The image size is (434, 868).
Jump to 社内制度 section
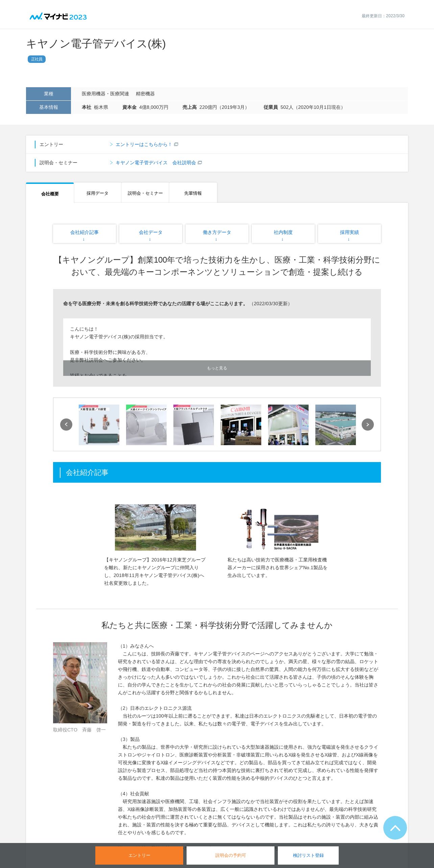tap(283, 234)
